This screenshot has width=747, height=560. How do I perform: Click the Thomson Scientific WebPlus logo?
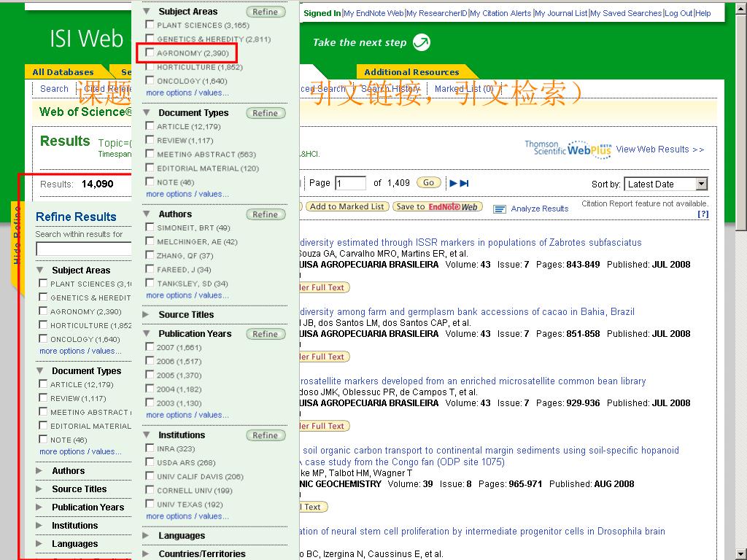click(568, 149)
